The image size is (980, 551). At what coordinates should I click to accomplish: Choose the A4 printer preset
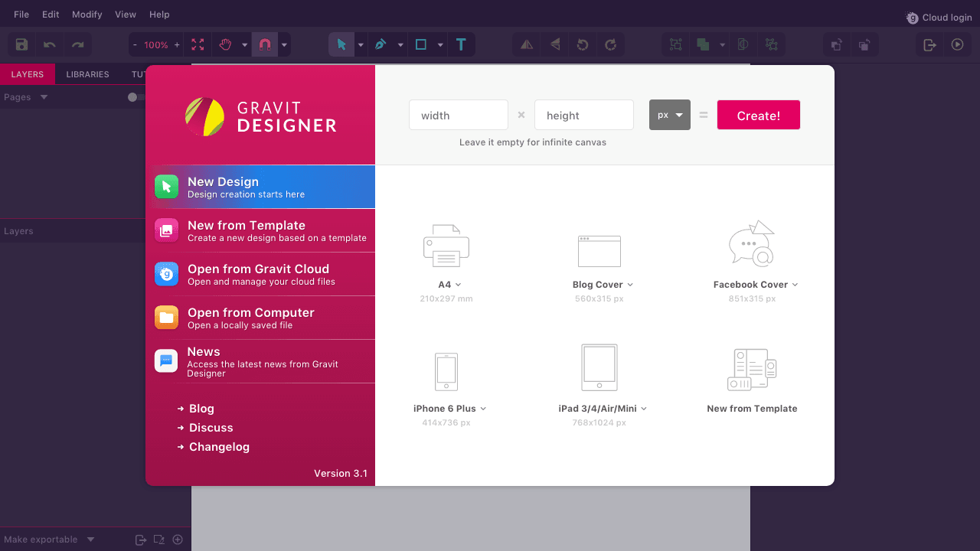coord(446,262)
